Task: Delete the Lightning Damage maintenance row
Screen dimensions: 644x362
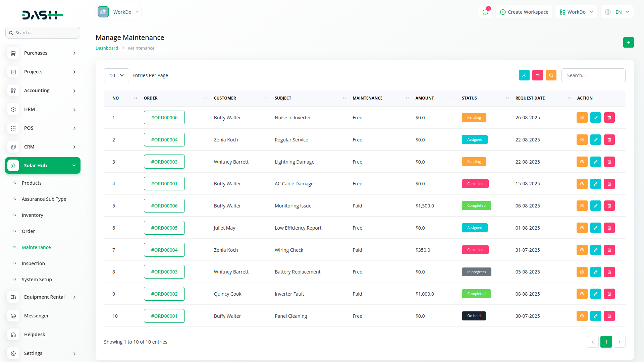Action: click(609, 162)
